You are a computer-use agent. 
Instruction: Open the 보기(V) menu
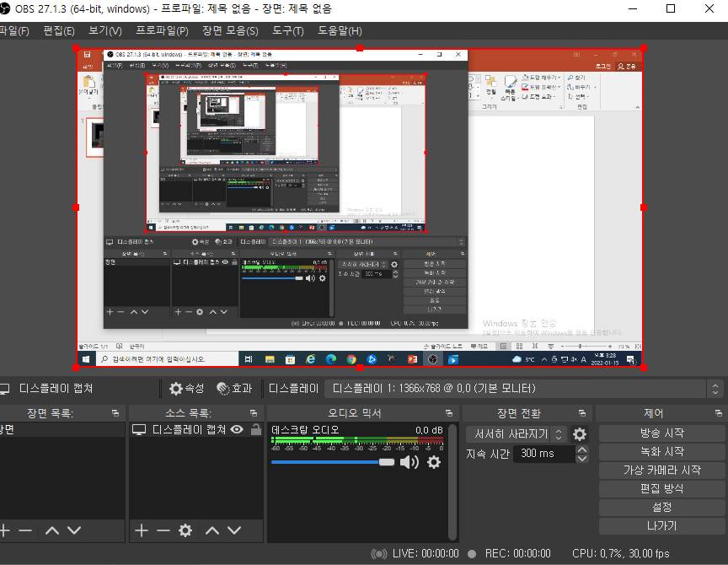coord(105,30)
